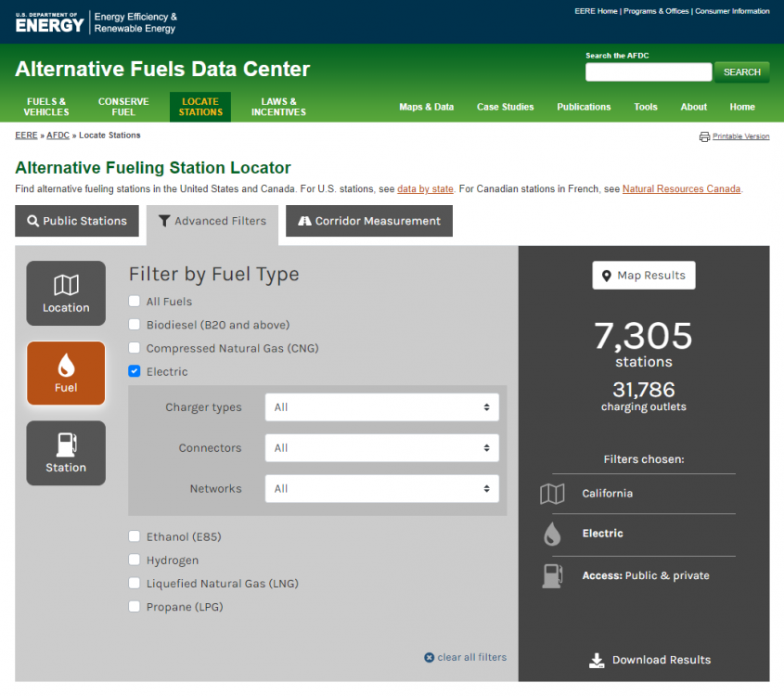Open the Location filter panel button
784x696 pixels.
[66, 293]
